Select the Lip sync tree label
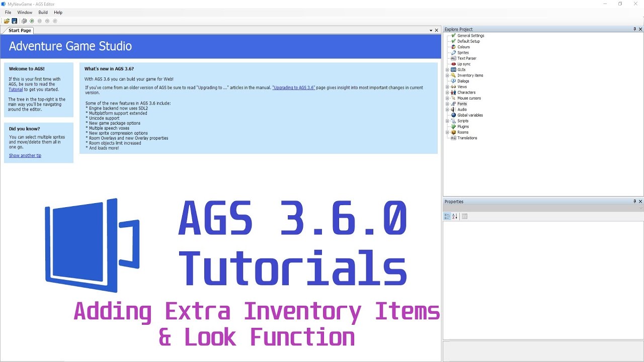This screenshot has width=644, height=362. point(464,64)
